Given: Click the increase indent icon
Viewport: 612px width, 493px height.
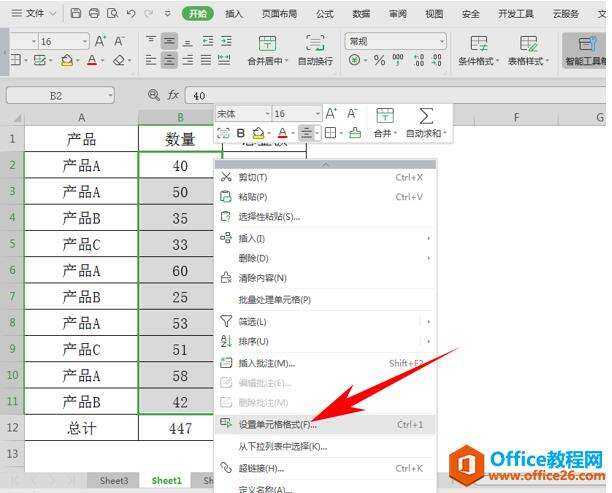Looking at the screenshot, I should [226, 41].
